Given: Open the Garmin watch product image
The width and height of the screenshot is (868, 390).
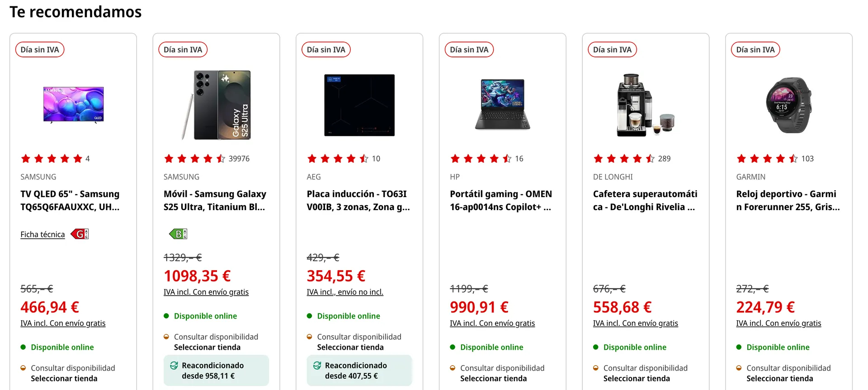Looking at the screenshot, I should click(789, 104).
